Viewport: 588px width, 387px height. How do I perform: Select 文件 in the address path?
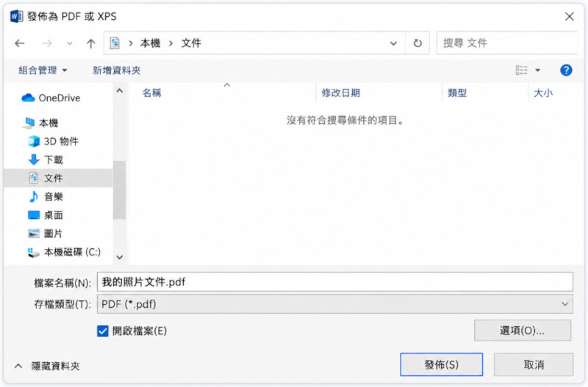191,43
